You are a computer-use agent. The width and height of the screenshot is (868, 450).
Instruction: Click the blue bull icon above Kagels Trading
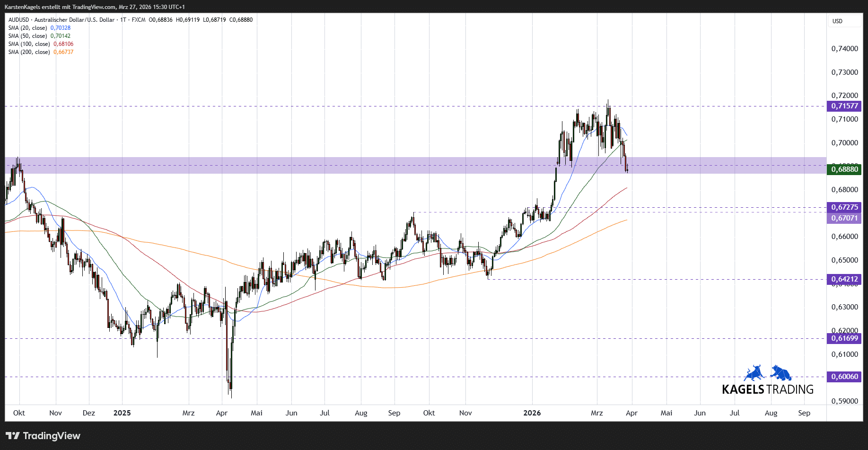[x=754, y=373]
